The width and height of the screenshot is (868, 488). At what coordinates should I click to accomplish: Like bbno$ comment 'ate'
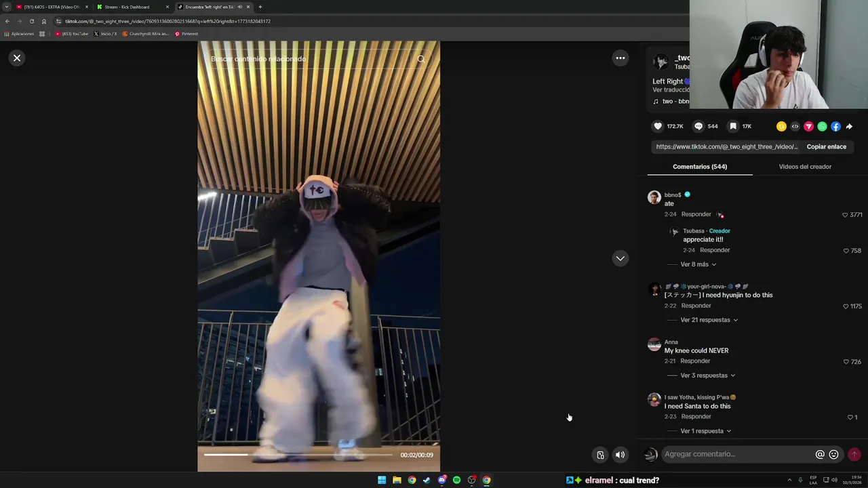point(845,215)
